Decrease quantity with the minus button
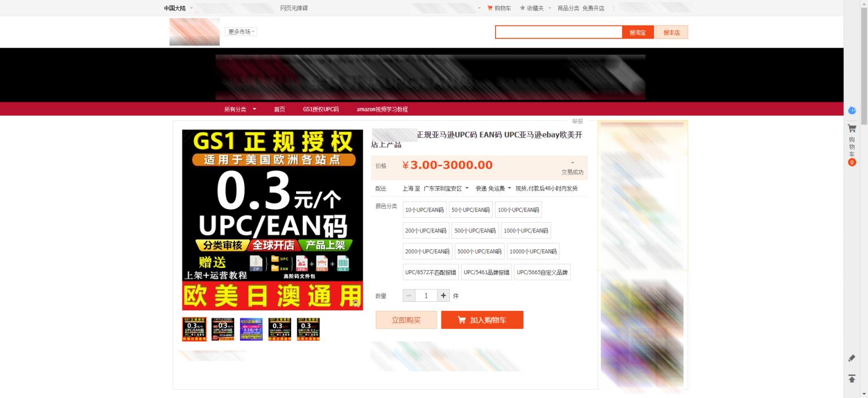Viewport: 868px width, 398px height. click(409, 296)
